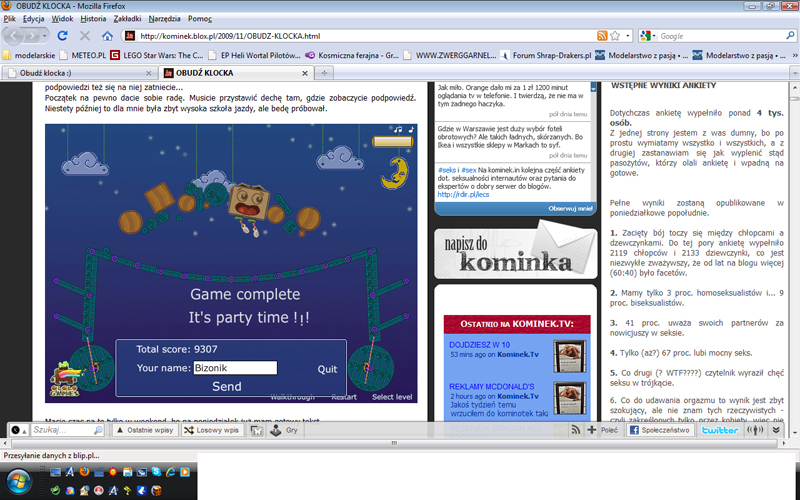Launch Firefox from the quick launch bar

click(x=84, y=472)
